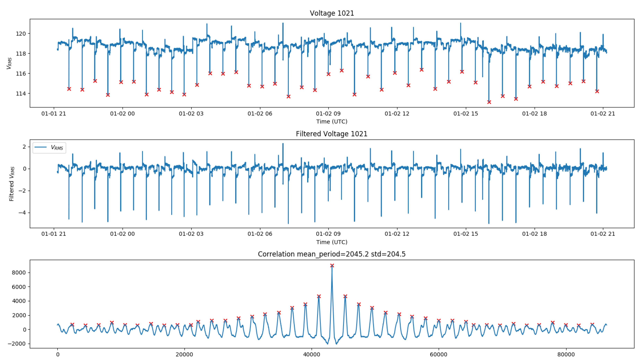Click the 'Voltage 1021' plot title
Screen dimensions: 644x364
pyautogui.click(x=332, y=13)
